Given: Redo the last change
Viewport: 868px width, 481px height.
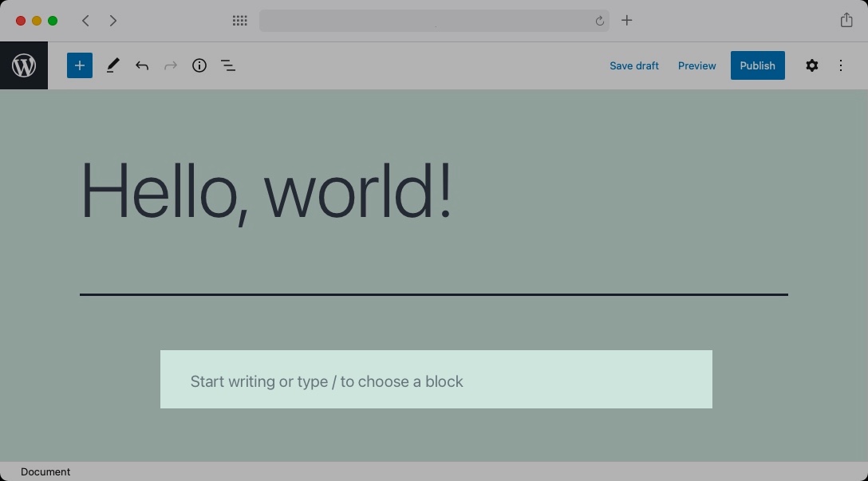Looking at the screenshot, I should tap(171, 65).
